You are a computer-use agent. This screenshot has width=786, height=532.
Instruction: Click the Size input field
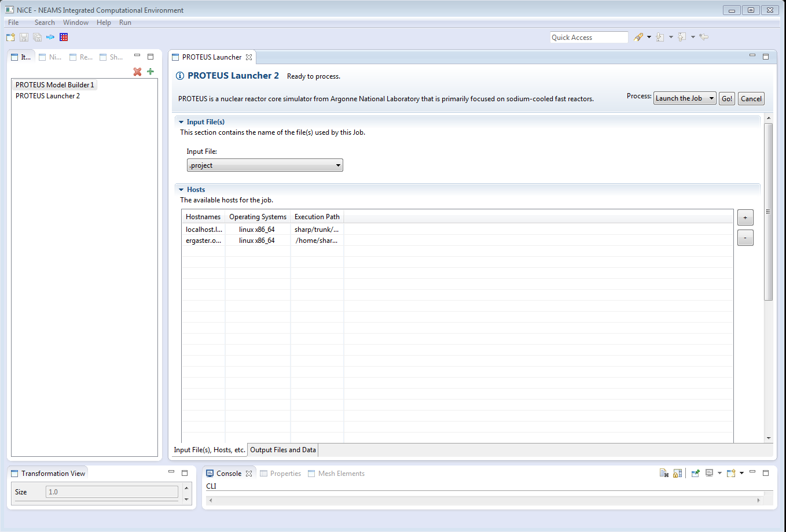click(x=112, y=492)
